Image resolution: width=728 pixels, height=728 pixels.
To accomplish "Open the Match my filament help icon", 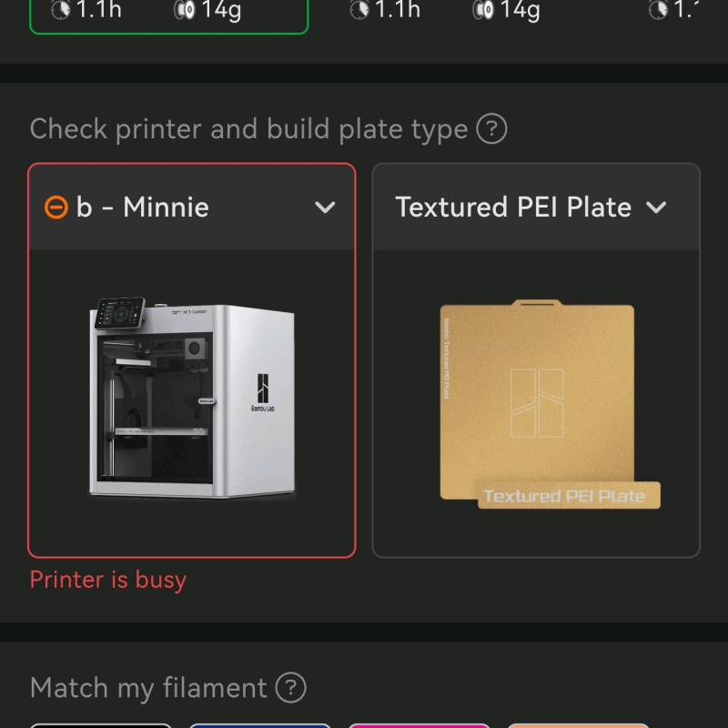I will point(290,687).
